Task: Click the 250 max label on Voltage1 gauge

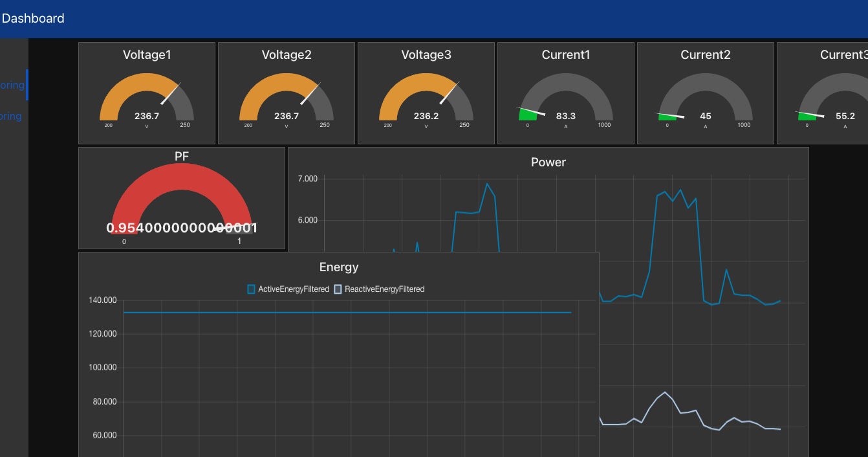Action: pos(185,125)
